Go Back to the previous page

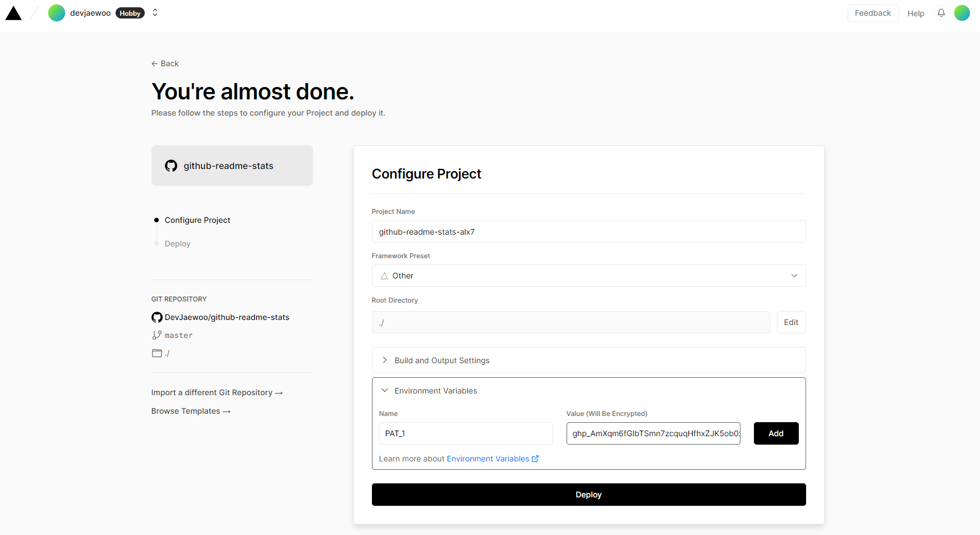[x=165, y=63]
